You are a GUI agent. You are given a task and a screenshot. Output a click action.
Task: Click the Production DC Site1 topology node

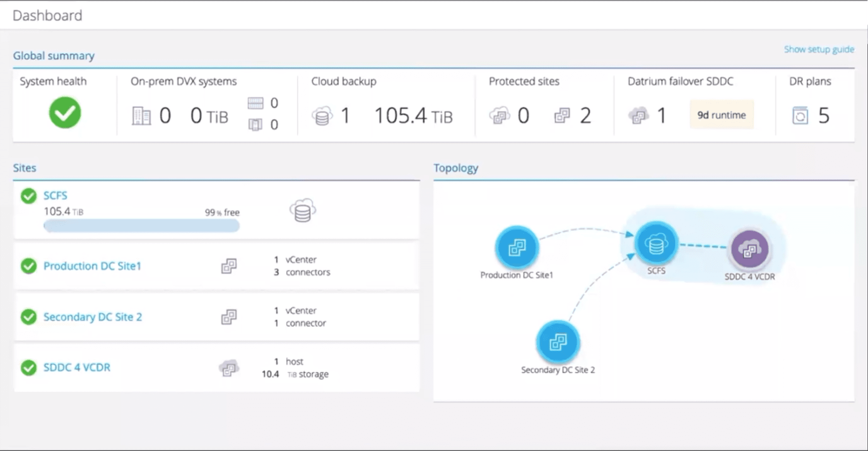[x=517, y=248]
